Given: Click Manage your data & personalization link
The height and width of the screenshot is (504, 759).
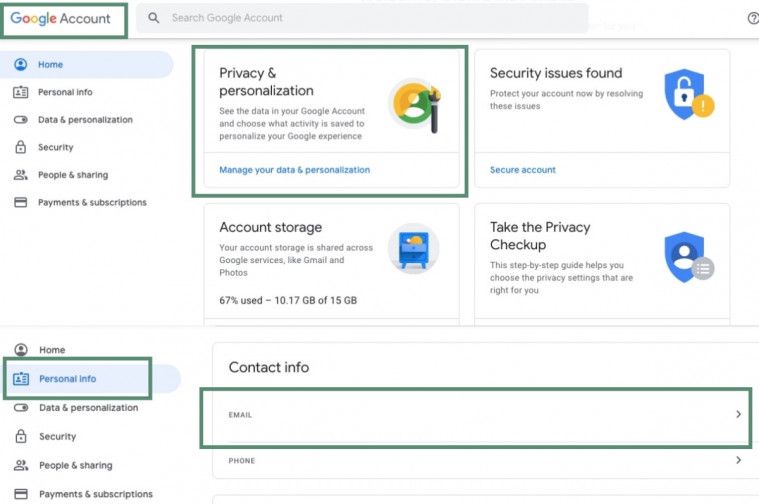Looking at the screenshot, I should [x=294, y=170].
